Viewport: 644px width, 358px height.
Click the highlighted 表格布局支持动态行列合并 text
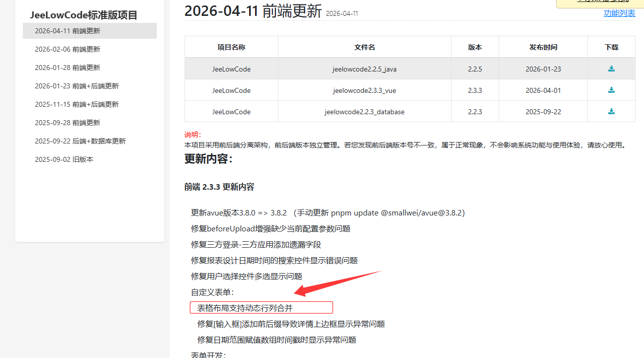245,308
